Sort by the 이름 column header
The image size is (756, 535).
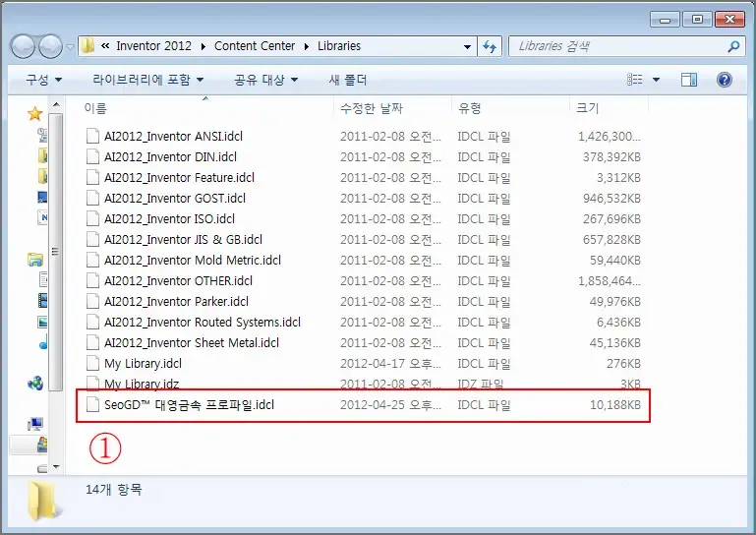click(95, 108)
